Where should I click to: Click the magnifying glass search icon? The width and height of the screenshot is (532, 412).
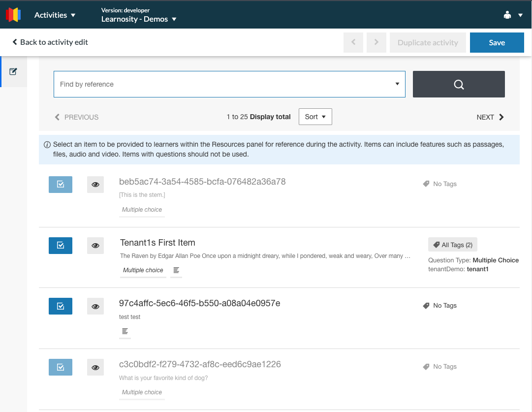tap(458, 84)
